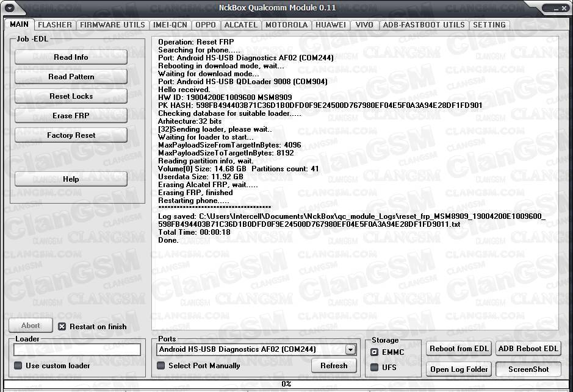Click the "MaxPayloadSizeFromTargetInBytes: 4096" log line
The height and width of the screenshot is (392, 573).
[x=229, y=145]
